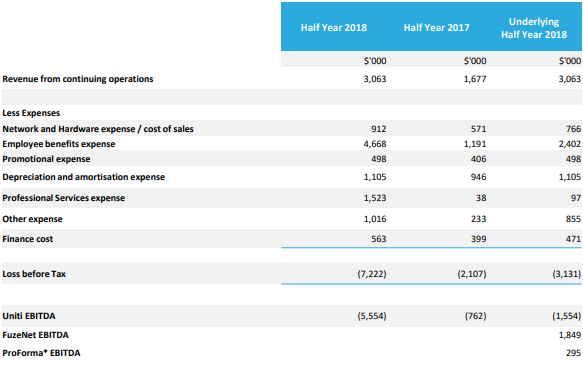This screenshot has height=365, width=583.
Task: Click the ProForma EBITDA value 295
Action: 573,353
